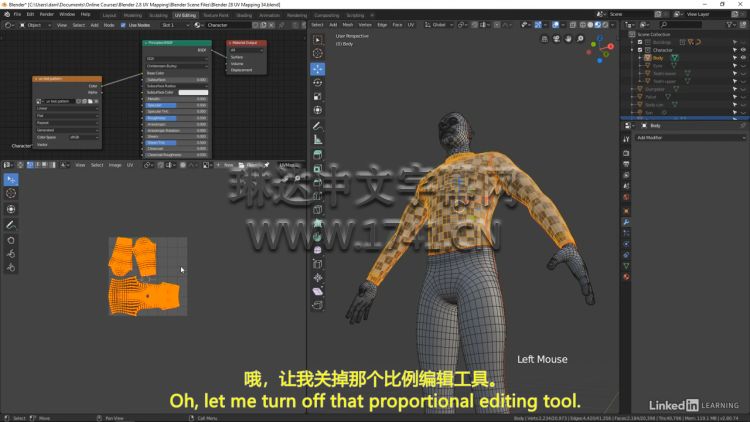Select the Edge Slide tool

tap(318, 264)
